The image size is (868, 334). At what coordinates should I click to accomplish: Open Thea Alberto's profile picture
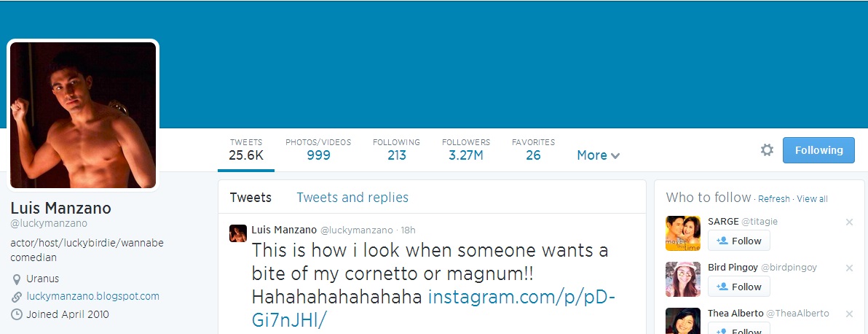pos(683,322)
